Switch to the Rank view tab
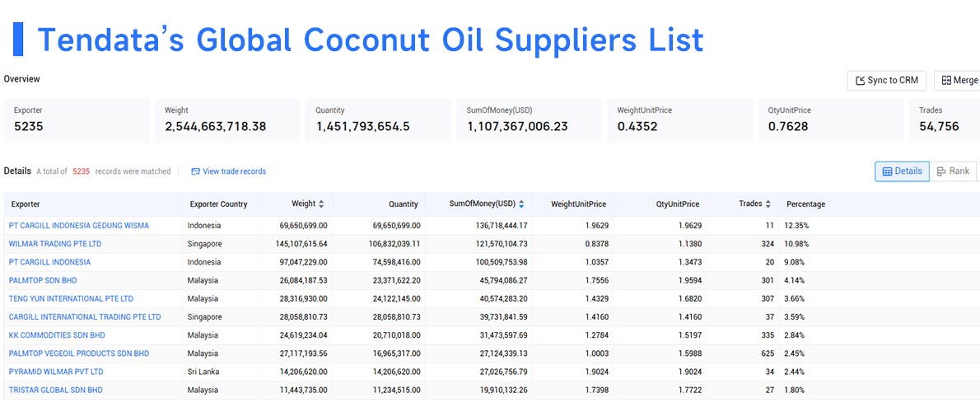The image size is (980, 412). (x=953, y=171)
